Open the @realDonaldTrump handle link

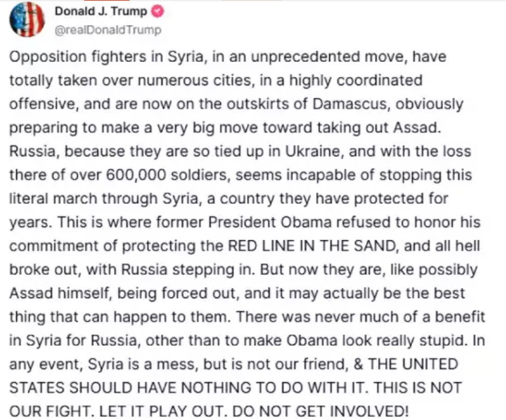point(108,30)
